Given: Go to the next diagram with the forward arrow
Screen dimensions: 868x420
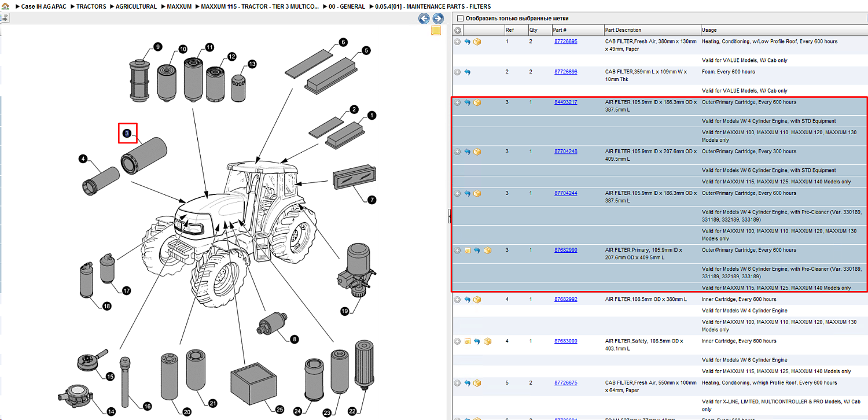Looking at the screenshot, I should 438,19.
